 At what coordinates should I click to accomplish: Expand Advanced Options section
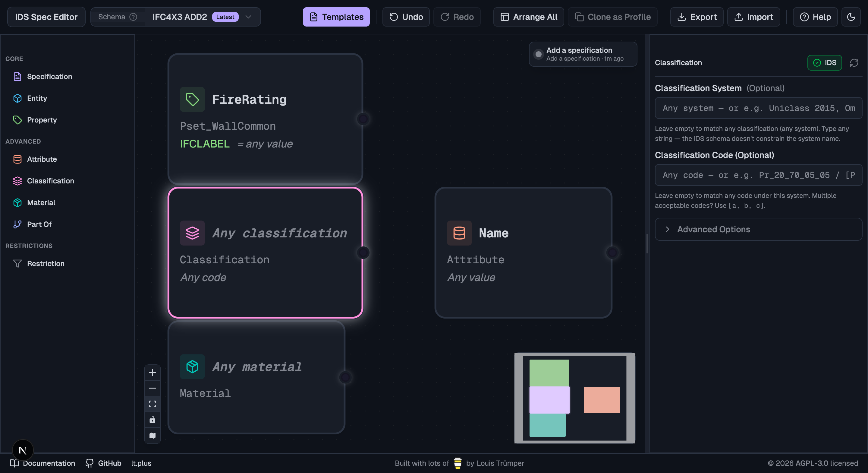pyautogui.click(x=758, y=230)
